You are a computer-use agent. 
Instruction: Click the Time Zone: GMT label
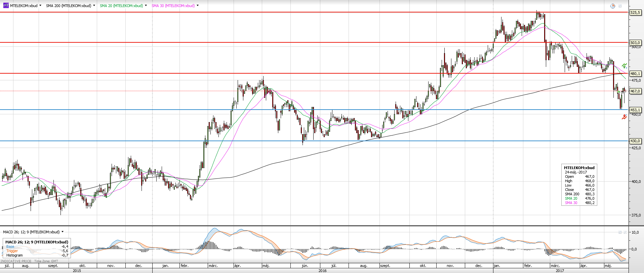coord(46,261)
